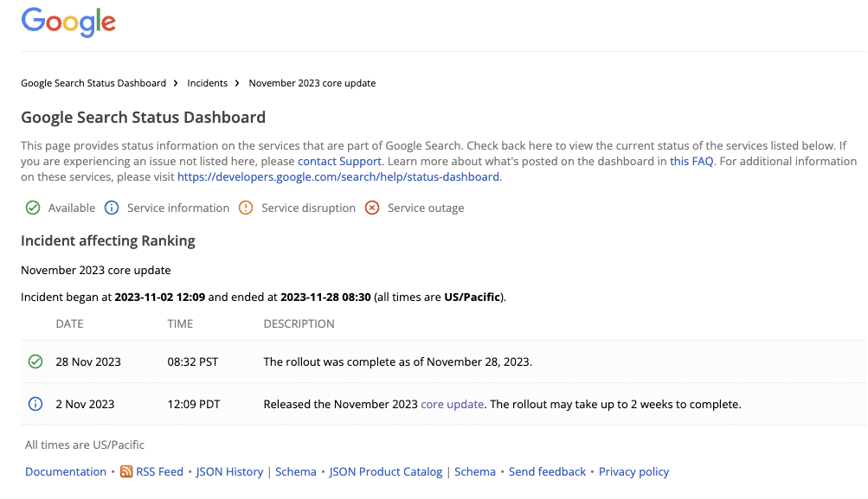Click the green Available checkmark legend icon
868x499 pixels.
(33, 208)
